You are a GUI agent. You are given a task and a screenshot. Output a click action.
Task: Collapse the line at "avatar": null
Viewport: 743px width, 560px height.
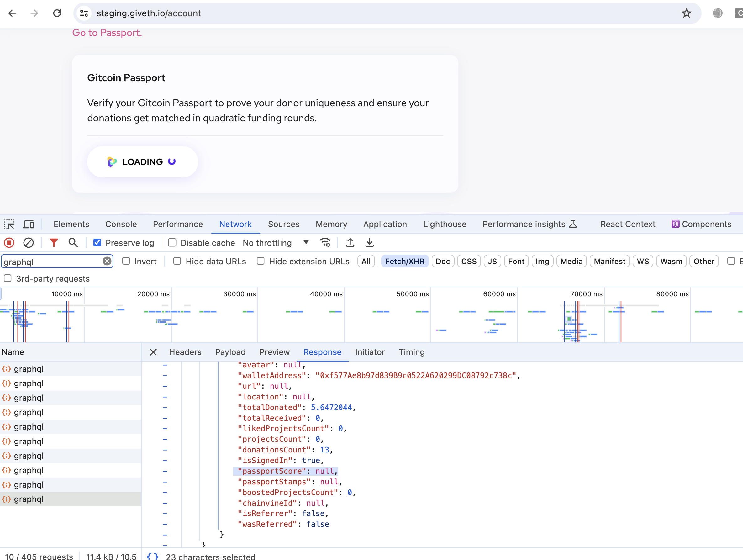(x=165, y=365)
